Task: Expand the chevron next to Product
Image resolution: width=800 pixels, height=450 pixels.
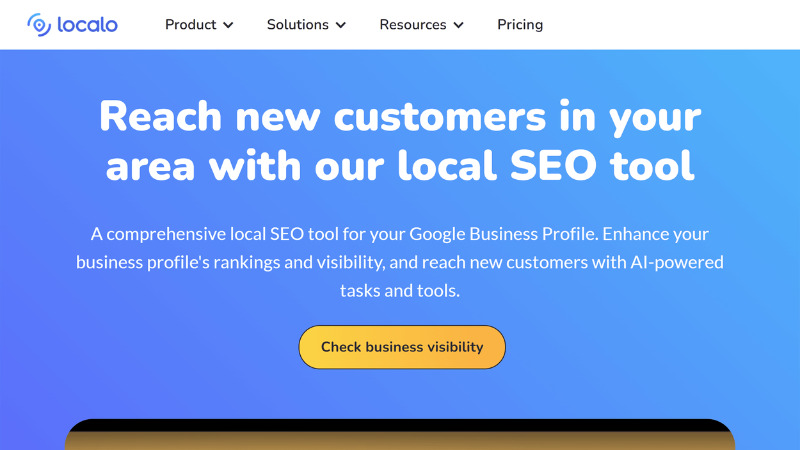Action: pyautogui.click(x=229, y=25)
